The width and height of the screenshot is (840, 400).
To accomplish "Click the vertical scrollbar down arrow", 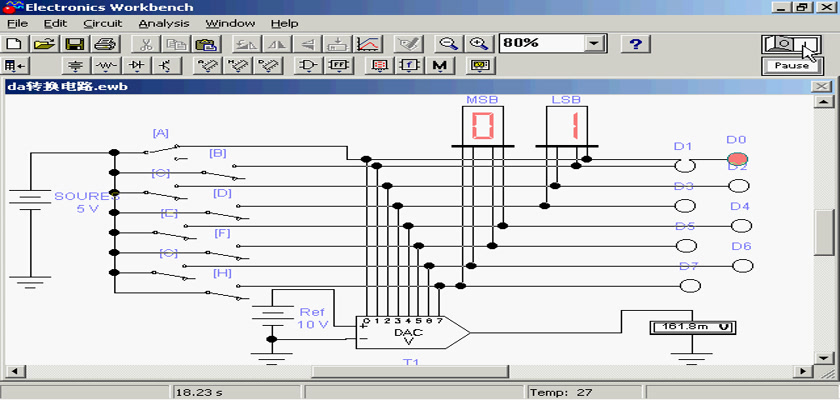I will (823, 357).
